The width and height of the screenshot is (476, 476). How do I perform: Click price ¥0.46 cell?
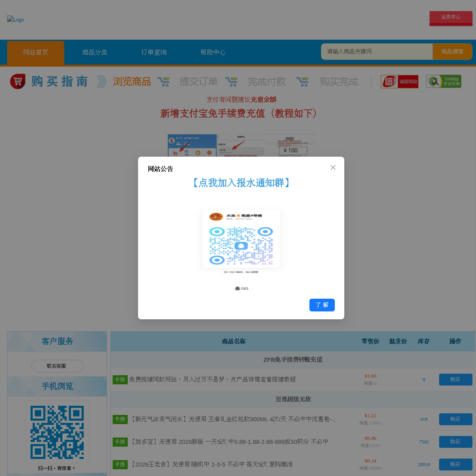click(x=370, y=438)
